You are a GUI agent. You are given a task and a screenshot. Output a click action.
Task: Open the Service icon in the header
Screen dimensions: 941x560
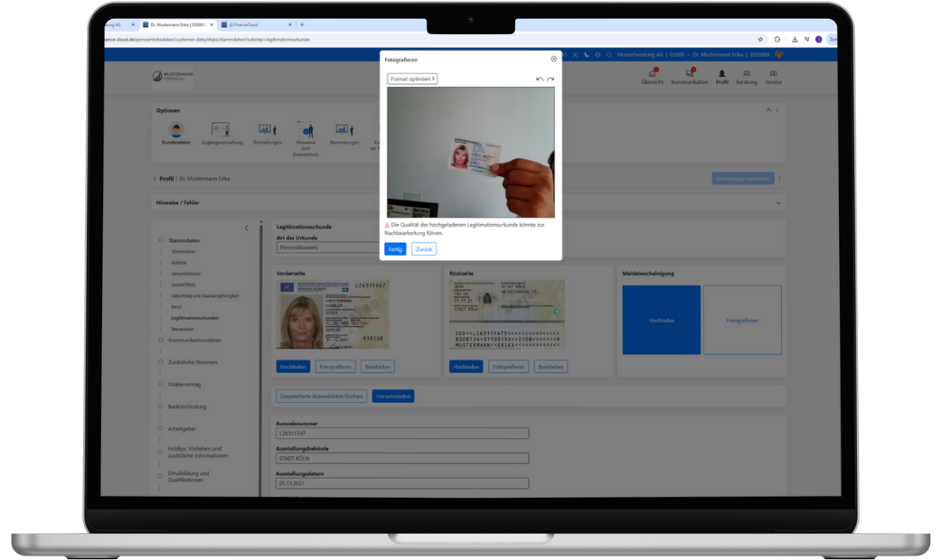[x=773, y=76]
